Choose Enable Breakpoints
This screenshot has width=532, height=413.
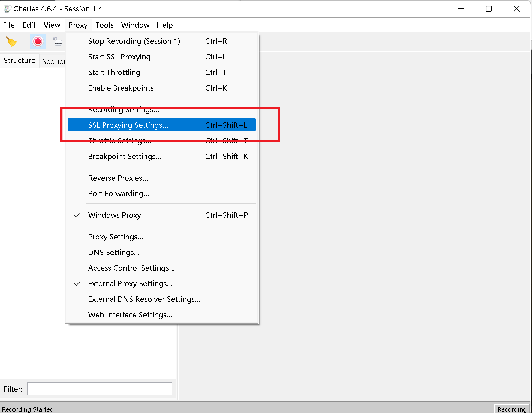coord(162,88)
